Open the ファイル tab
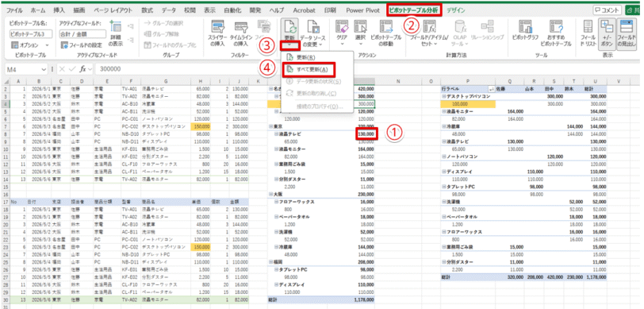The height and width of the screenshot is (309, 644). 14,10
